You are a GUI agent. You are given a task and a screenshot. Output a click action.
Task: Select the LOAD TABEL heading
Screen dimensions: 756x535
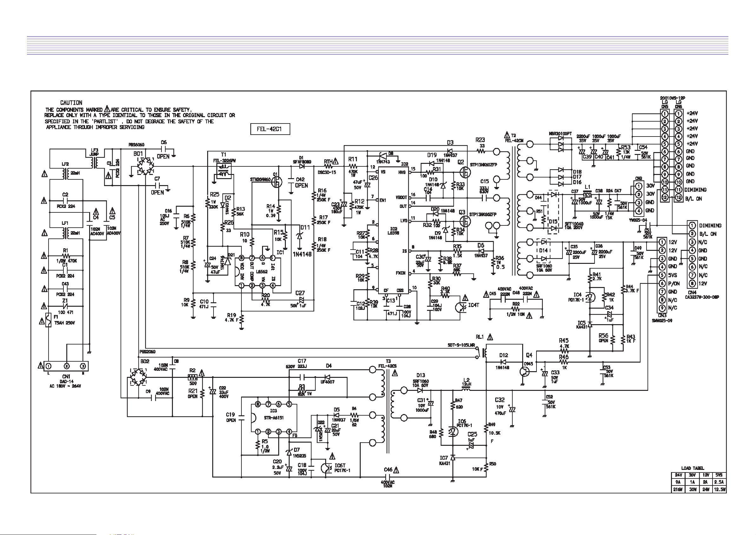point(693,468)
